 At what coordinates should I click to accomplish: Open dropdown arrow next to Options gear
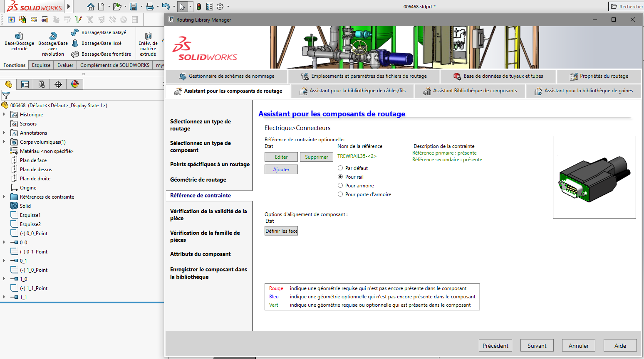click(x=228, y=7)
